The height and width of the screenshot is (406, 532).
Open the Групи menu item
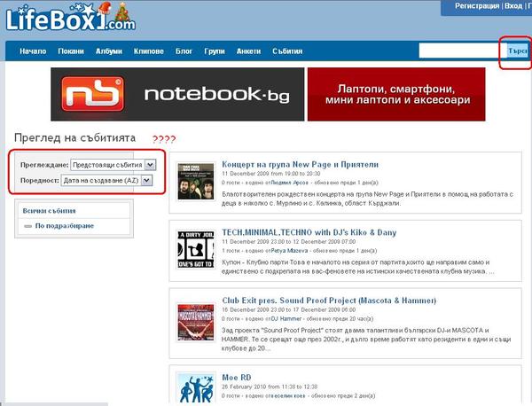coord(215,51)
